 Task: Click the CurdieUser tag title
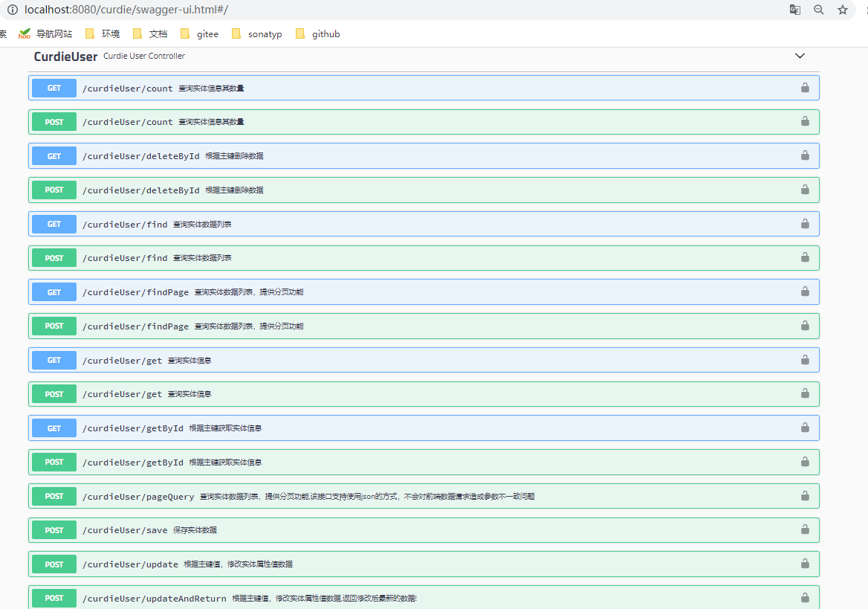(65, 57)
